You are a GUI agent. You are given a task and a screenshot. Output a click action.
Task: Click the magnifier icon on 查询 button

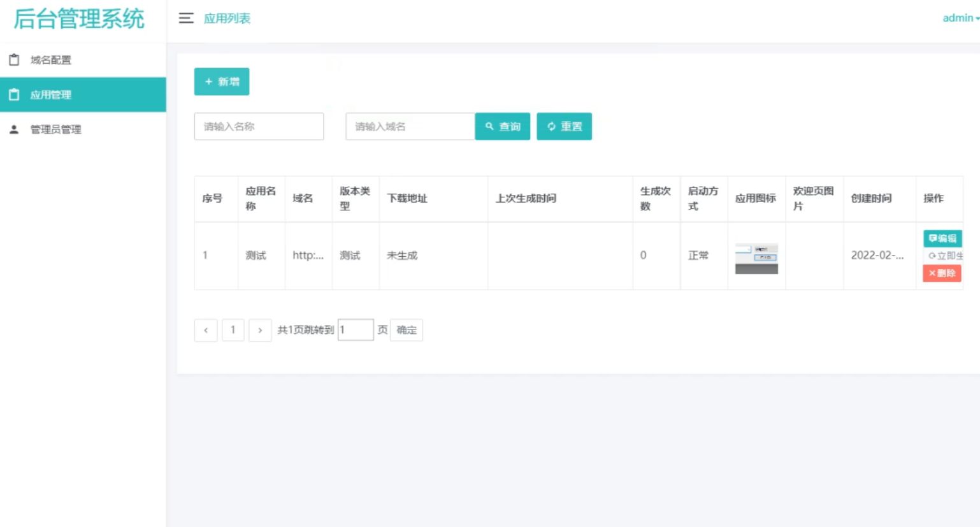(489, 126)
